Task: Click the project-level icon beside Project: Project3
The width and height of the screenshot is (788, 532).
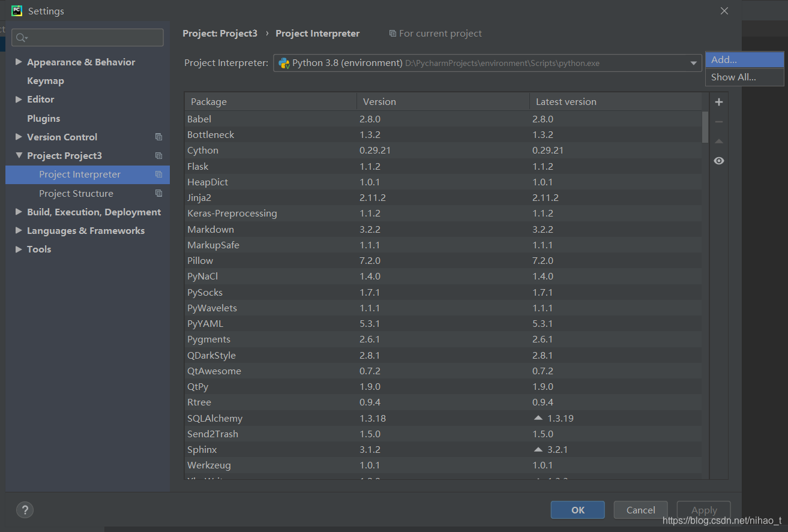Action: 158,155
